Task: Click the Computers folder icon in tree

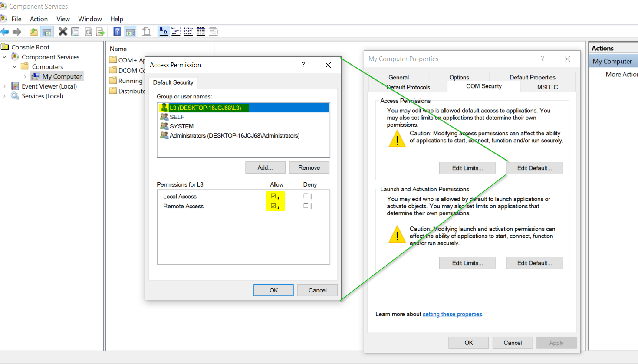Action: tap(25, 66)
